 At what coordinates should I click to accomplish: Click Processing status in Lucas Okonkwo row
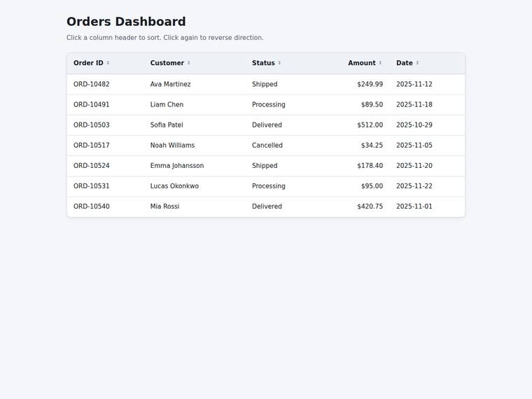[269, 186]
